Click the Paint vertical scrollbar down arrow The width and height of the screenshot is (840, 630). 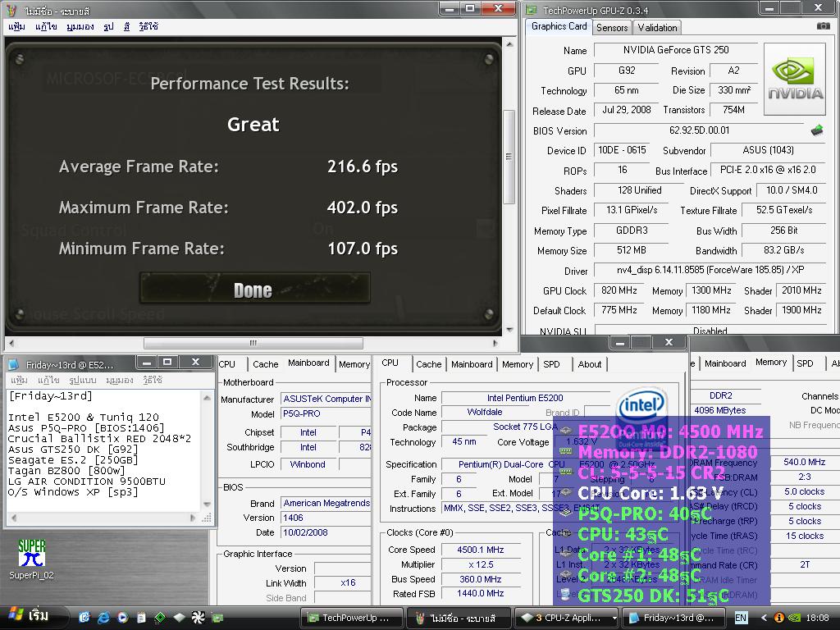tap(509, 330)
